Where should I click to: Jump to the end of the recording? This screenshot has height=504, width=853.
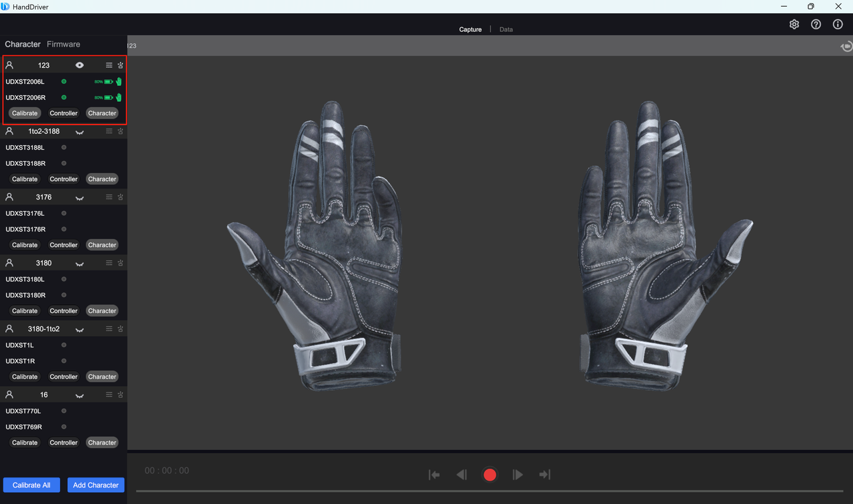tap(544, 475)
